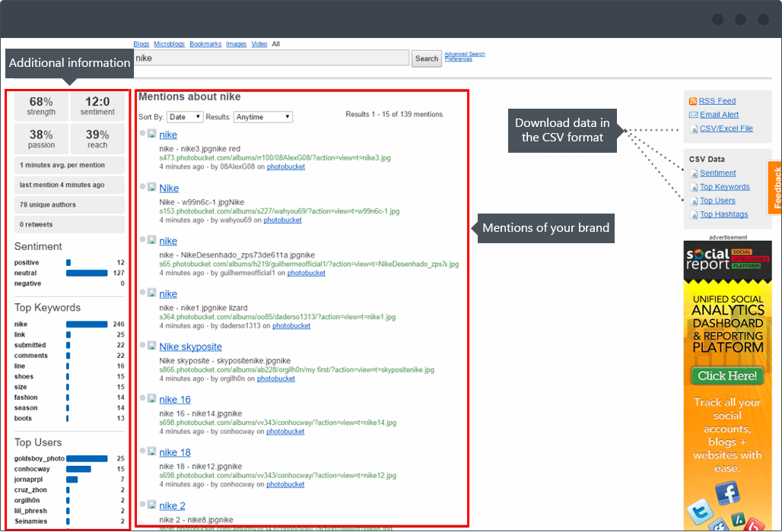Click the image icon beside 'nike 2' result
Viewport: 782px width, 532px height.
pyautogui.click(x=151, y=505)
